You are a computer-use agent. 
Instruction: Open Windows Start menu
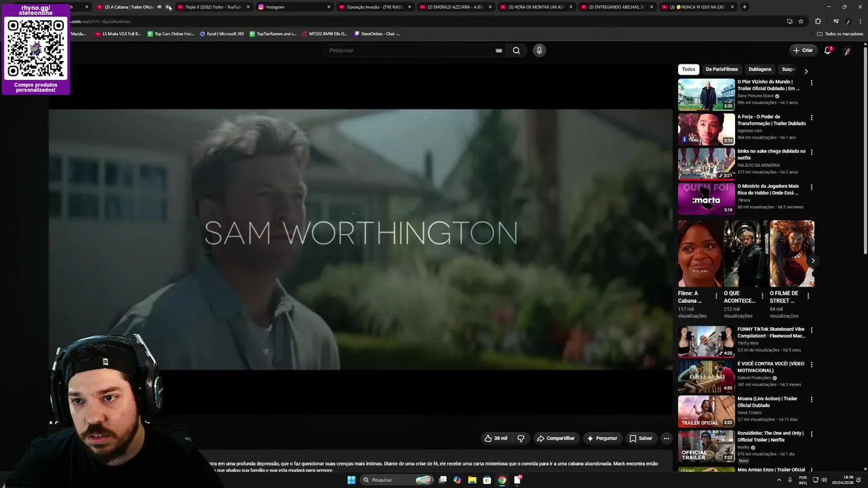coord(351,480)
